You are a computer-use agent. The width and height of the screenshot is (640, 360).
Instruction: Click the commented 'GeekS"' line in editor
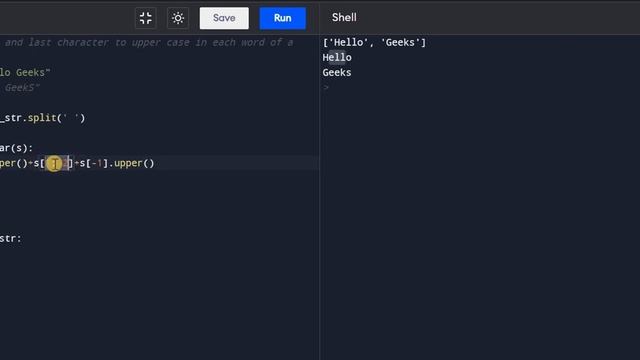pyautogui.click(x=22, y=87)
